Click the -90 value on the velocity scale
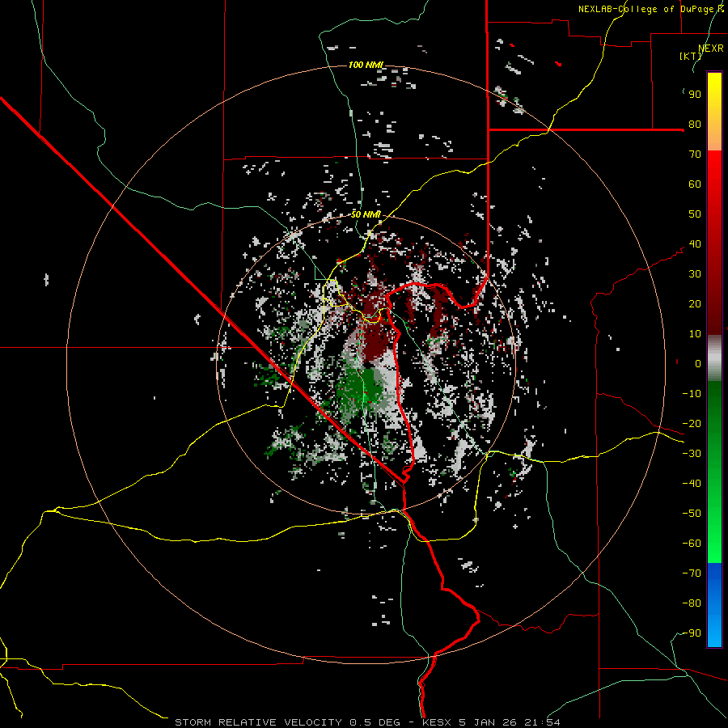728x728 pixels. tap(692, 633)
